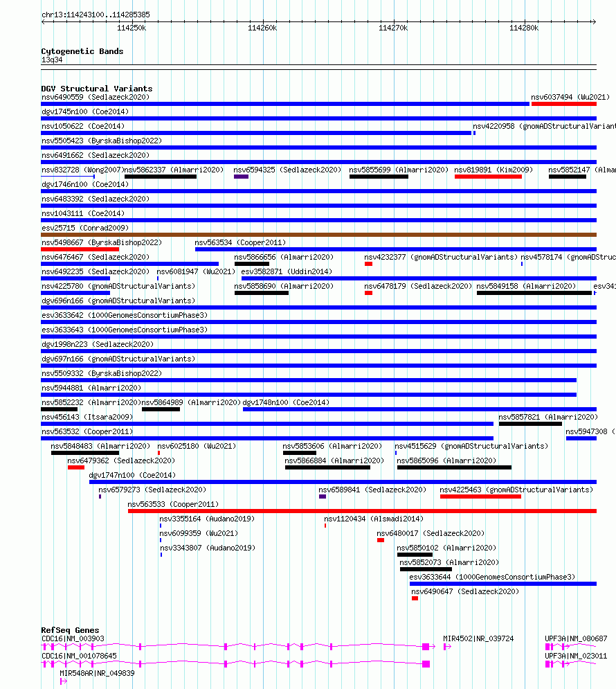Viewport: 616px width, 689px height.
Task: Open the nsv4515629 (gnomADStructuralVariants) label
Action: [x=471, y=446]
